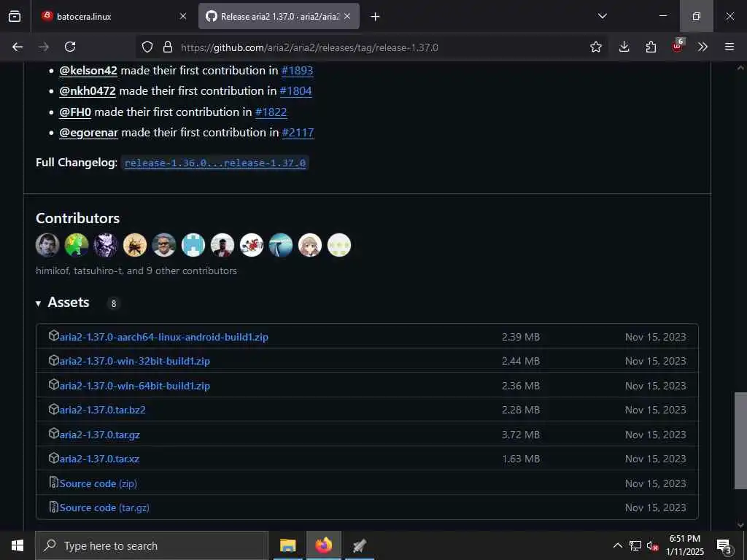
Task: Open the network status tray icon
Action: 635,545
